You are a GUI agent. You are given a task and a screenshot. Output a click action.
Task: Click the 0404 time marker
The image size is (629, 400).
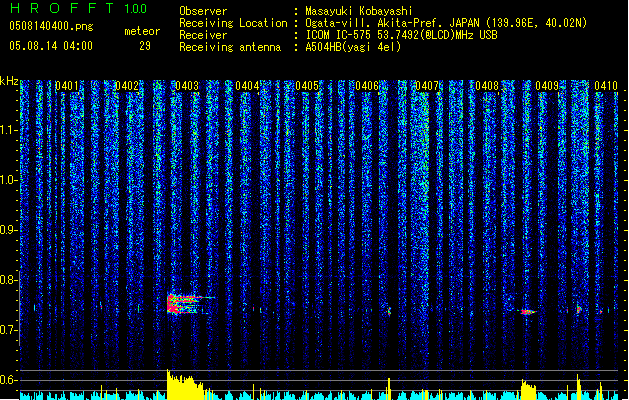[247, 86]
